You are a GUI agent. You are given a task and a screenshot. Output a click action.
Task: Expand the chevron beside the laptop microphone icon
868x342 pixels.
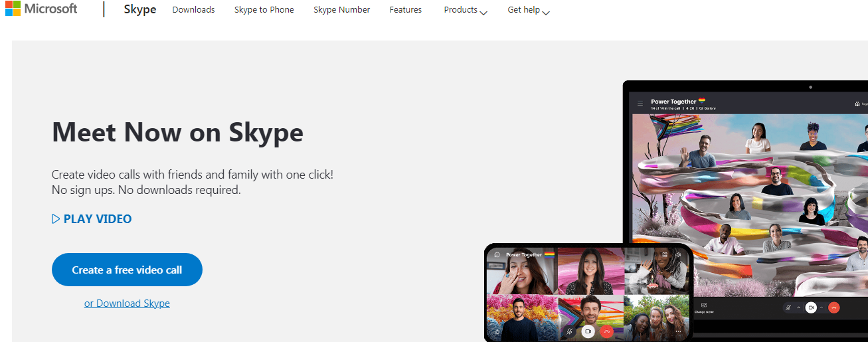(x=799, y=307)
